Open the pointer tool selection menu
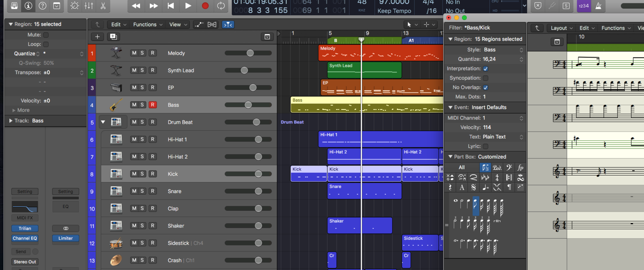 pyautogui.click(x=412, y=25)
